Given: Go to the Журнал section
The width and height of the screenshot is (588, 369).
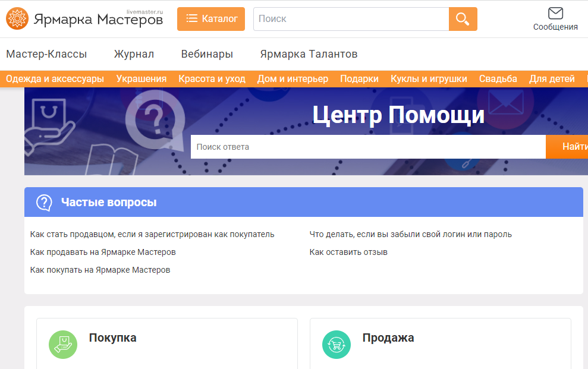Looking at the screenshot, I should [134, 54].
